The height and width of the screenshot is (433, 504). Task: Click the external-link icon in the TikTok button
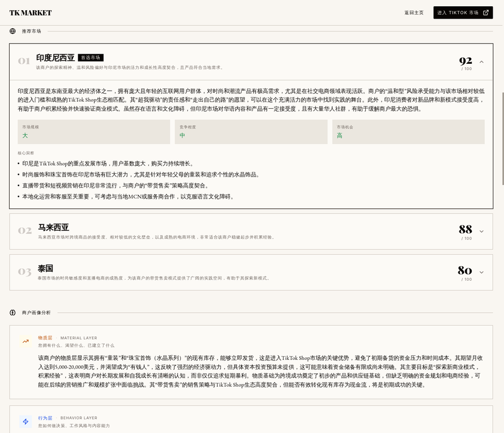[486, 12]
